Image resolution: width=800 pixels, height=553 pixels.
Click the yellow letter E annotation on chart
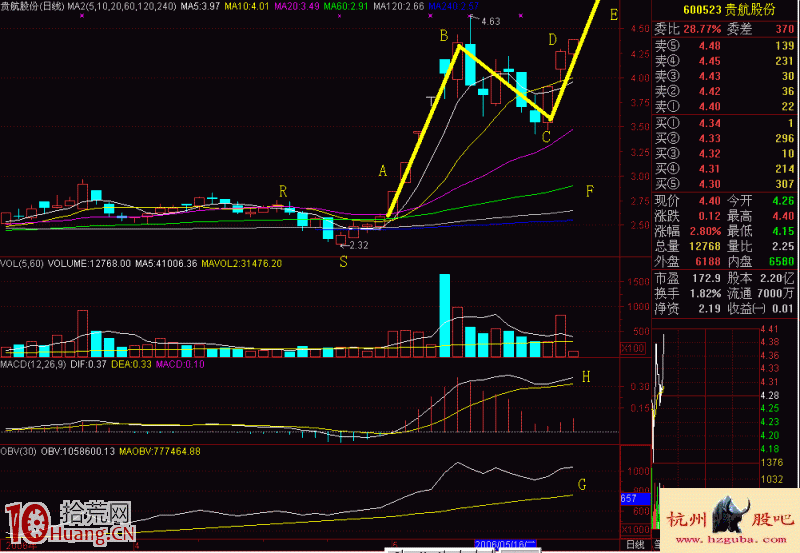point(614,15)
